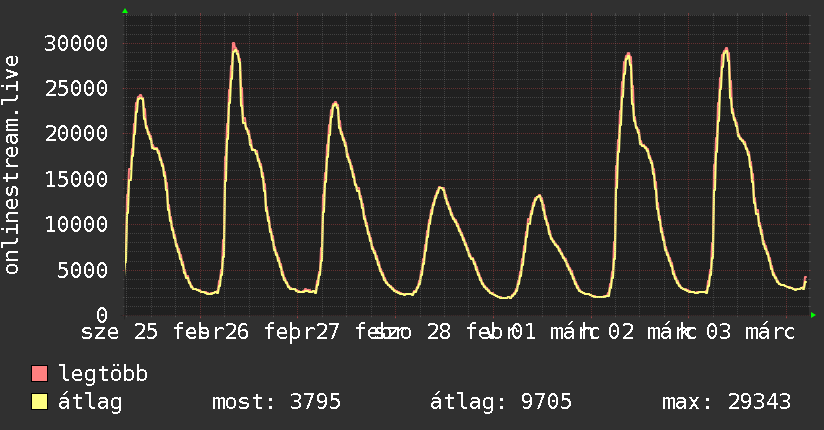Click the max: 29343 statistic
Image resolution: width=824 pixels, height=430 pixels.
click(726, 402)
